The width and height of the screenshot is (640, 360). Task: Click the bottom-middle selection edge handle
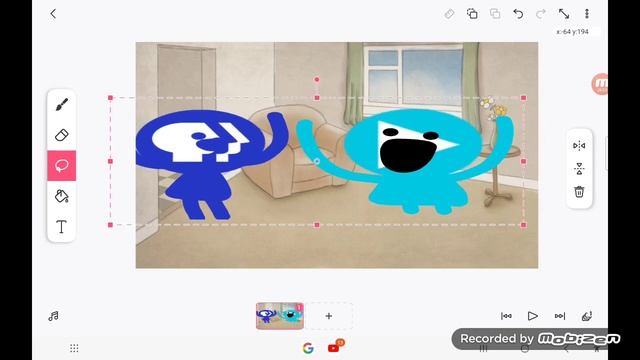tap(317, 225)
